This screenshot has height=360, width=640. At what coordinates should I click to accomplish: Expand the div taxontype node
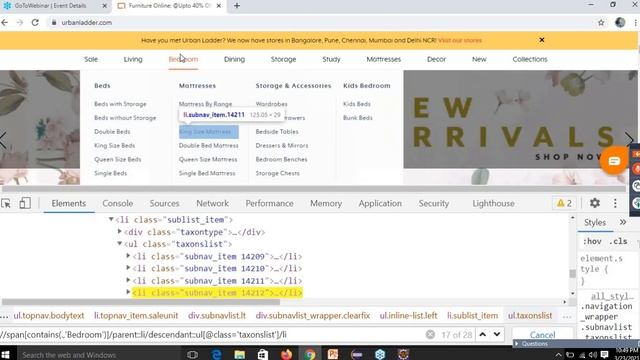(120, 231)
